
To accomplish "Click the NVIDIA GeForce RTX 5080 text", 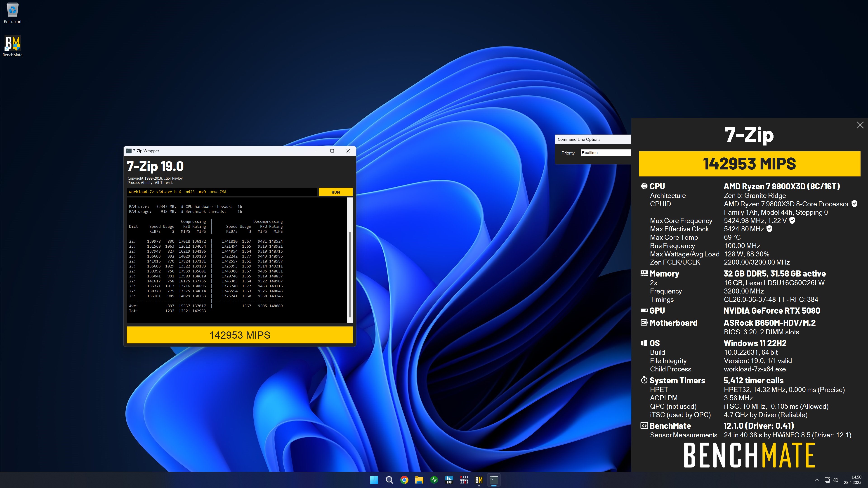I will (772, 310).
